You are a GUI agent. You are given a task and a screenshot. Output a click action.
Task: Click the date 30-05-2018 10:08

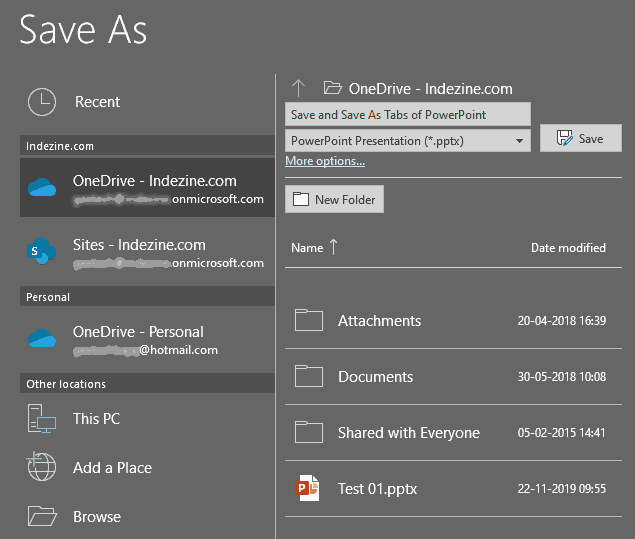[562, 377]
